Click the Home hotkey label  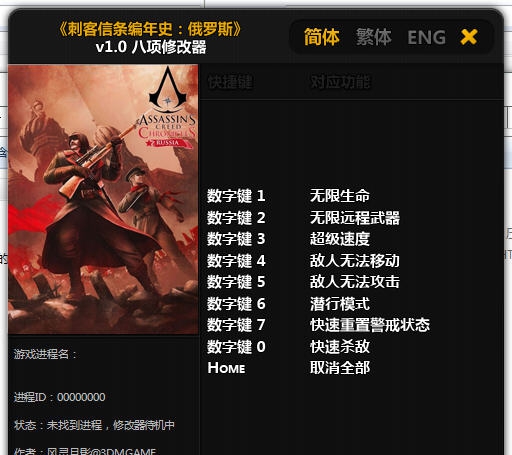pyautogui.click(x=226, y=368)
